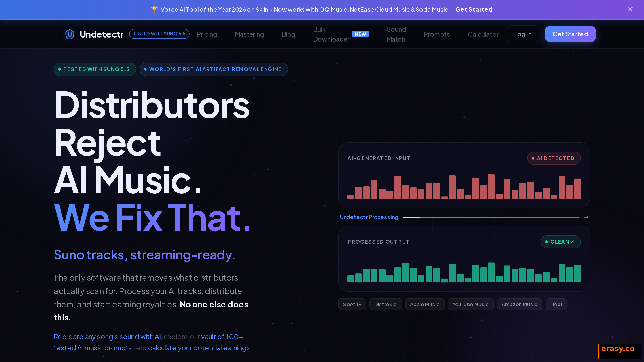Go to the Mastering page
The image size is (644, 362).
[249, 34]
